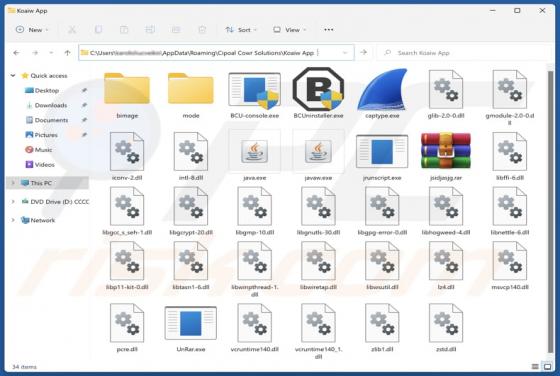This screenshot has width=560, height=376.
Task: Select the BCU-console.exe file icon
Action: tap(254, 91)
